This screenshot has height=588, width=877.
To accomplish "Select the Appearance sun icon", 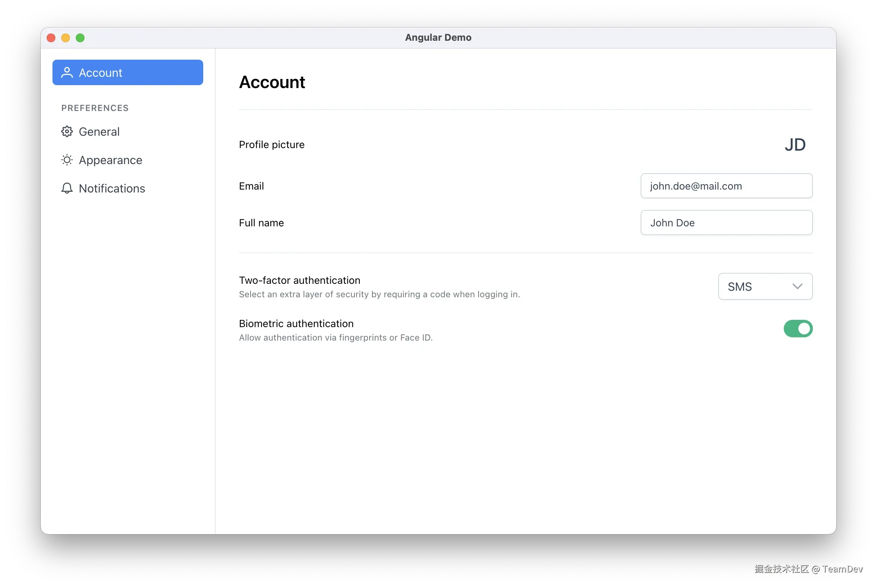I will pos(67,160).
